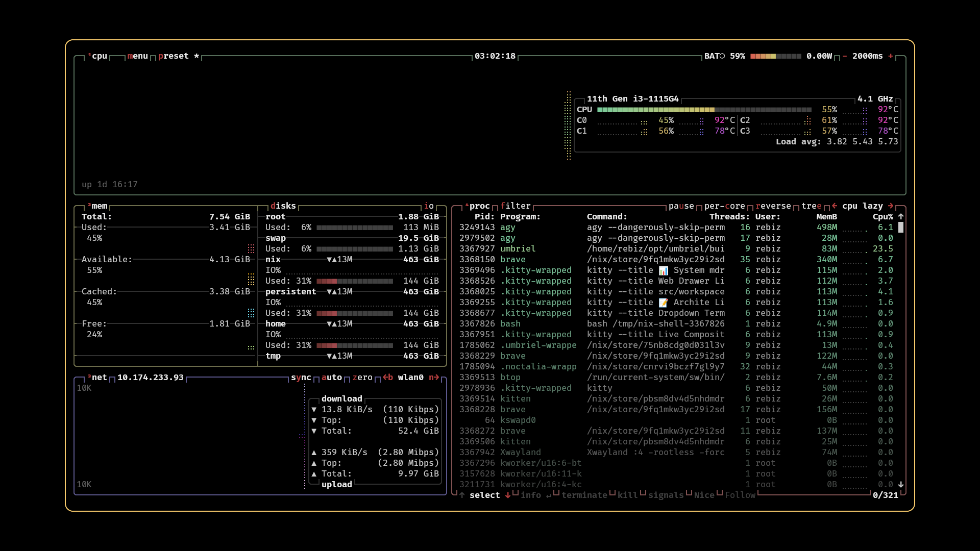Select the btop process row

676,378
